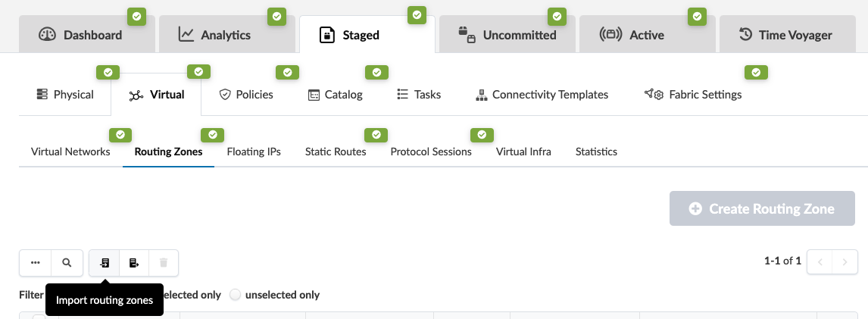The width and height of the screenshot is (868, 319).
Task: Switch to the Analytics tab
Action: pos(214,35)
